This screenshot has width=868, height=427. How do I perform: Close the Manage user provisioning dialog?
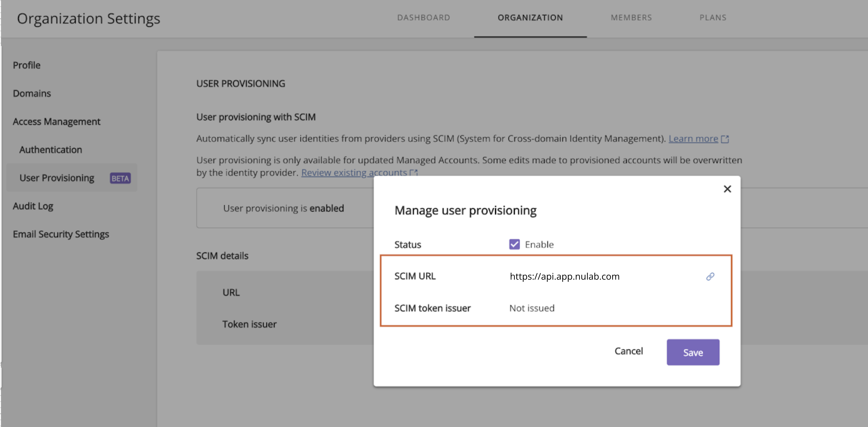pyautogui.click(x=727, y=189)
